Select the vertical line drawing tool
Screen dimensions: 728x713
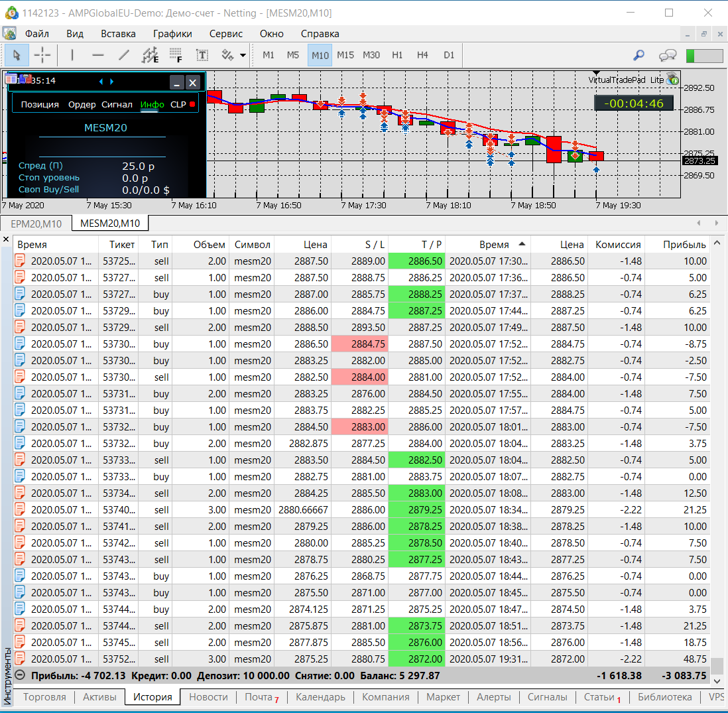(x=72, y=55)
